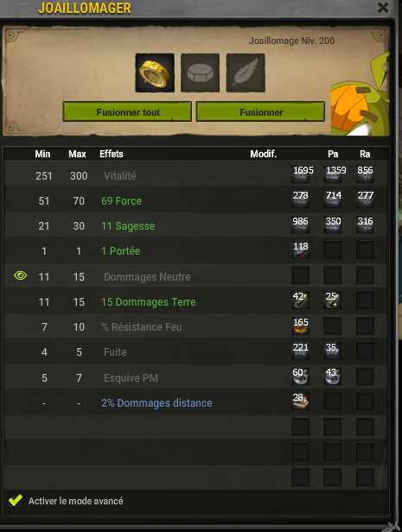Viewport: 402px width, 532px height.
Task: Use the 221 Fuite rune
Action: coord(301,351)
